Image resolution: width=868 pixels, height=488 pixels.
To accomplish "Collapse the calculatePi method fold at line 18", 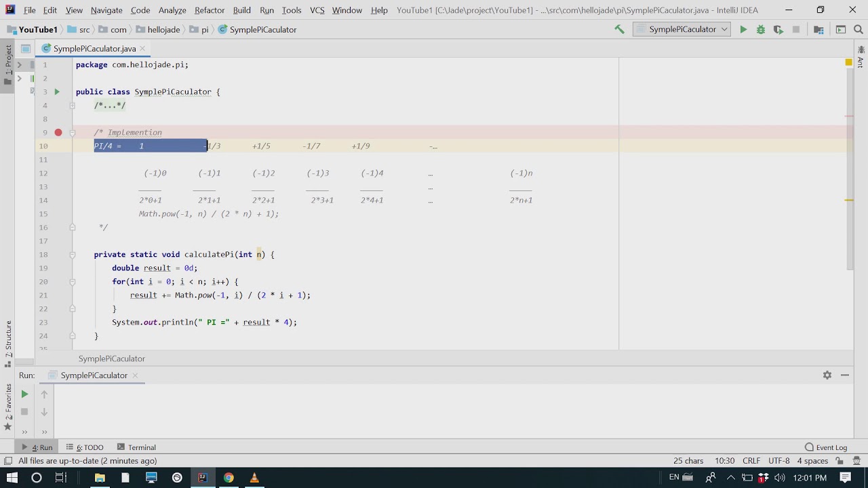I will click(72, 254).
